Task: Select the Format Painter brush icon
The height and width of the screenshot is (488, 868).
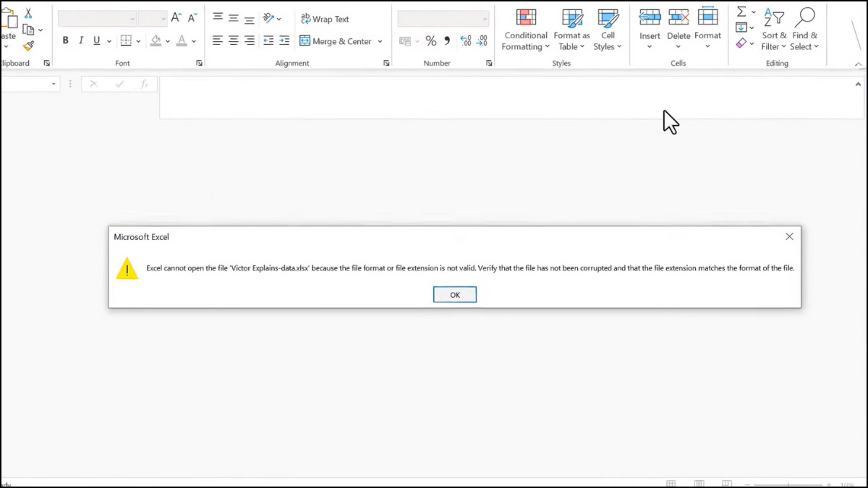Action: (x=28, y=46)
